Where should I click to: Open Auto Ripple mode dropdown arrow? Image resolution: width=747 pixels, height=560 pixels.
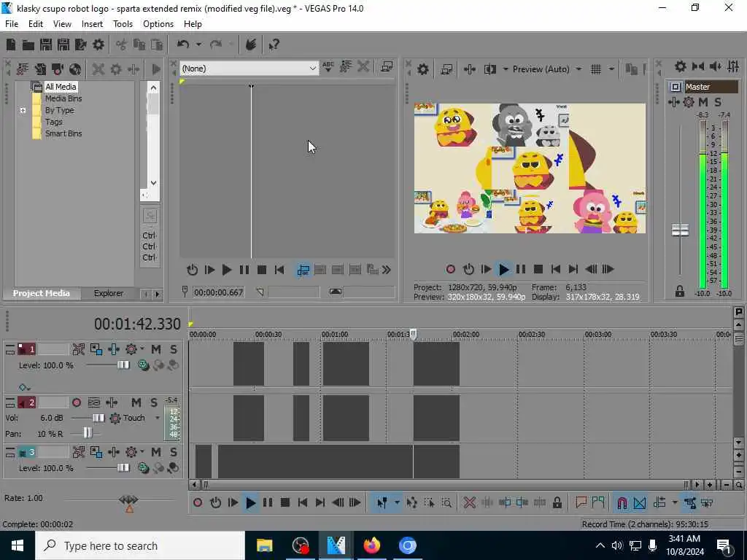point(675,503)
